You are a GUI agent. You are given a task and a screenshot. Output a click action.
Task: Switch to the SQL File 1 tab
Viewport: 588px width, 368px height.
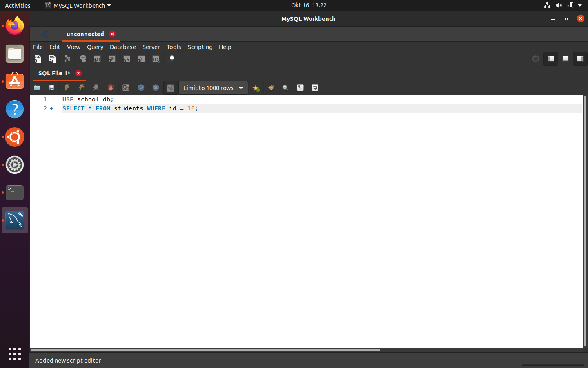[54, 73]
